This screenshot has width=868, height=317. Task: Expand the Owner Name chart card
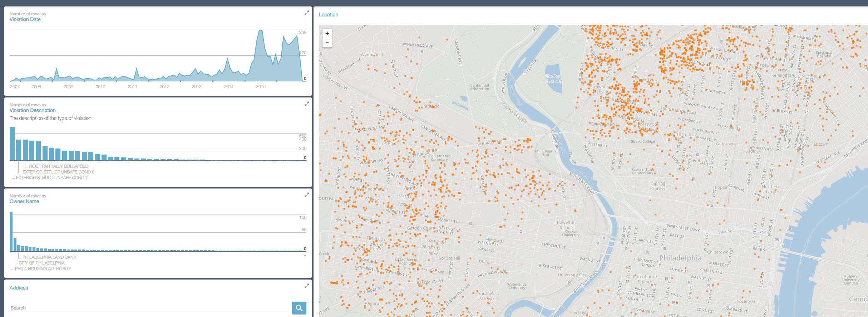306,195
